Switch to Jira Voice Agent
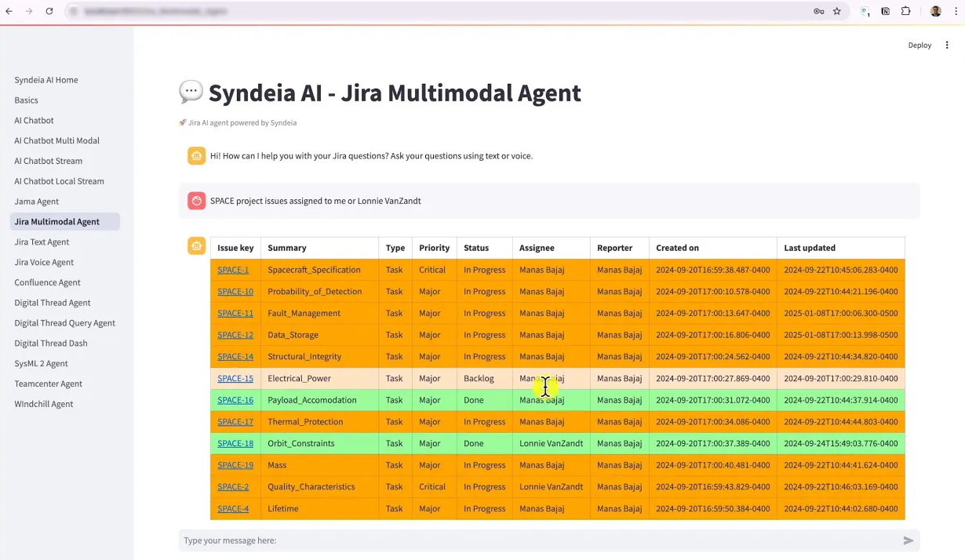The height and width of the screenshot is (560, 965). 45,263
